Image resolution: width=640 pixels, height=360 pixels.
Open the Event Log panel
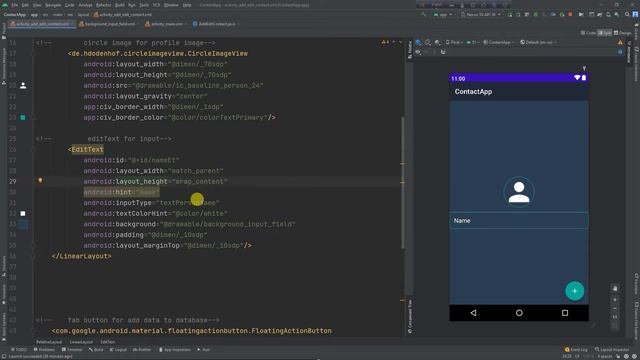576,350
